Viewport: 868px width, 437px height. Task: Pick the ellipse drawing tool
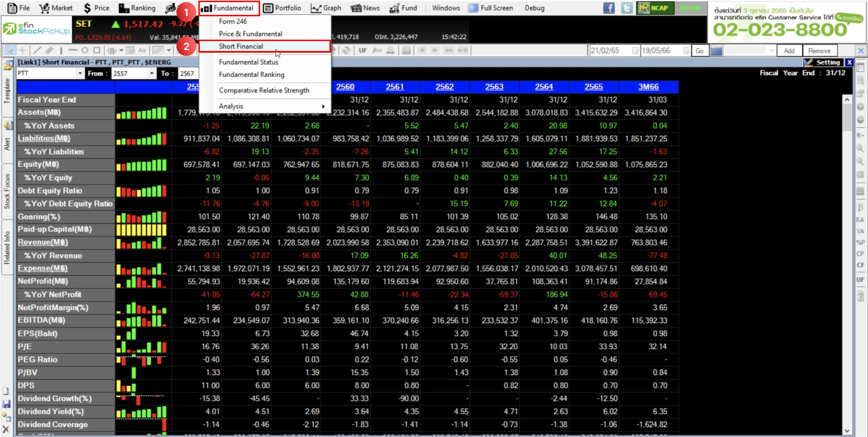[85, 50]
